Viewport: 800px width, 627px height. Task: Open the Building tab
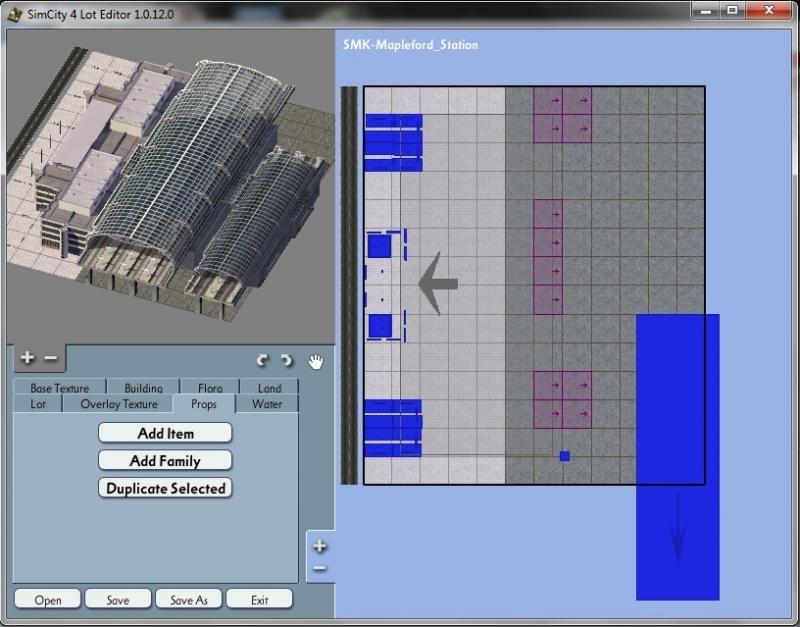pyautogui.click(x=143, y=388)
